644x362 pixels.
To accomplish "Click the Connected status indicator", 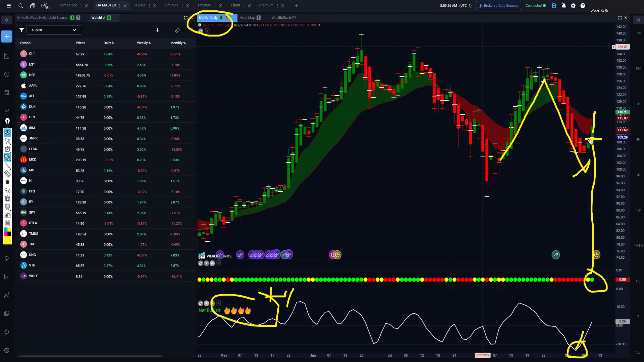I will [x=536, y=6].
